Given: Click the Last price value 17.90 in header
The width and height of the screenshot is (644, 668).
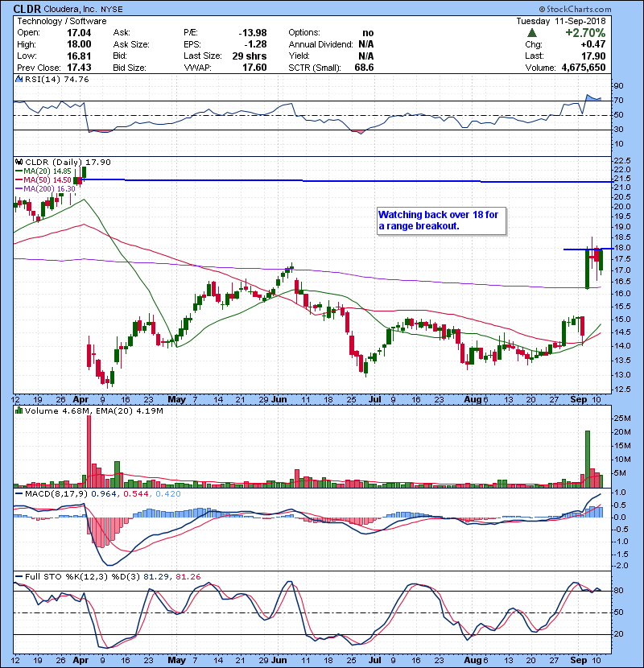Looking at the screenshot, I should (x=593, y=56).
